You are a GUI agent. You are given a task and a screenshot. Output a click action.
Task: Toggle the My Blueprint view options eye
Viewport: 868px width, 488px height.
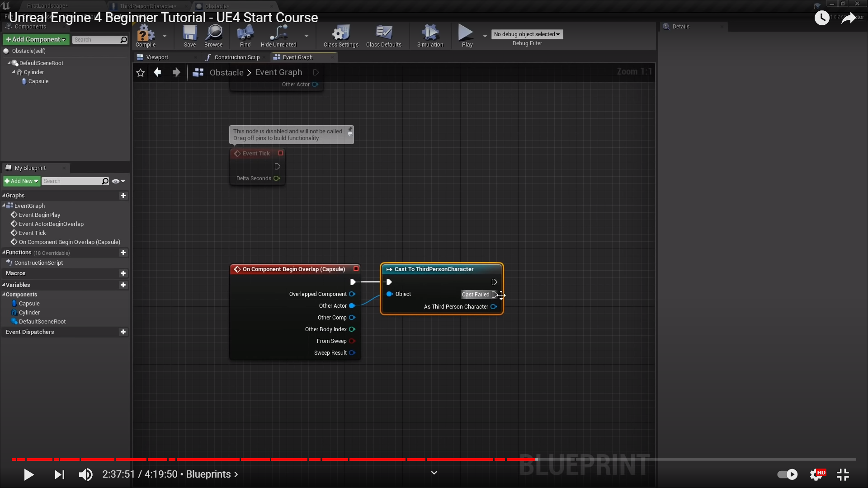(x=116, y=181)
